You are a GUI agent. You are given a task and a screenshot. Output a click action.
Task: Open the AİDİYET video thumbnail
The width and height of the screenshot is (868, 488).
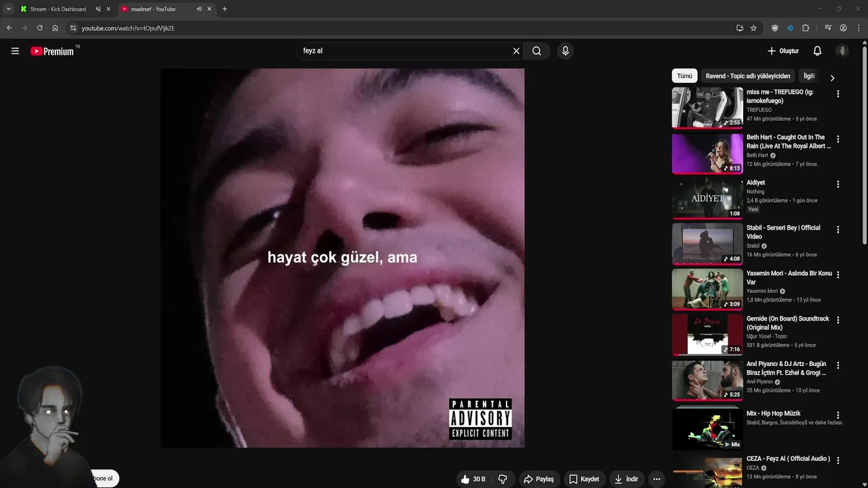pos(707,198)
